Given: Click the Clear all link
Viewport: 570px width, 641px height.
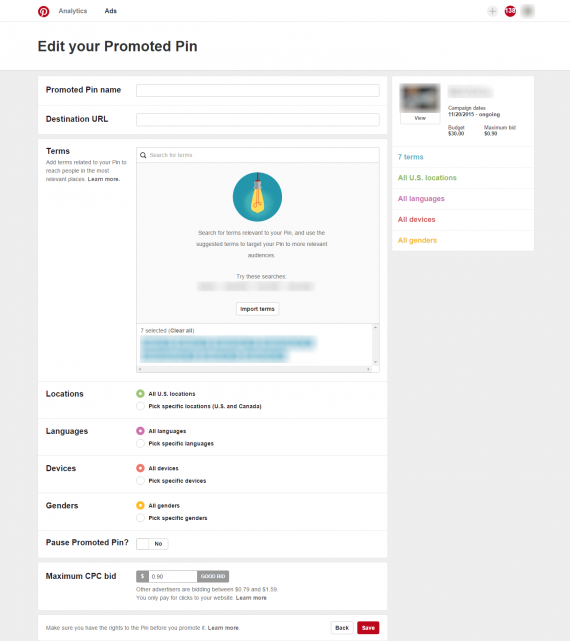Looking at the screenshot, I should (x=182, y=330).
